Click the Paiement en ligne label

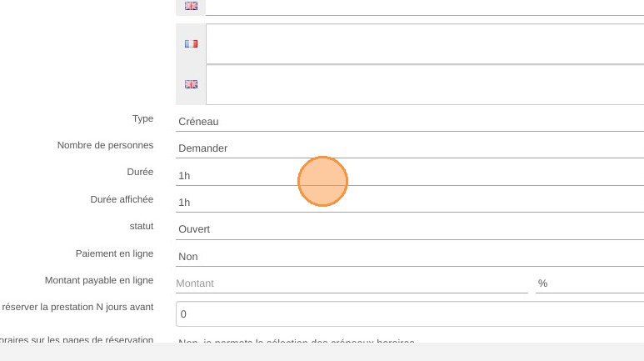(115, 253)
